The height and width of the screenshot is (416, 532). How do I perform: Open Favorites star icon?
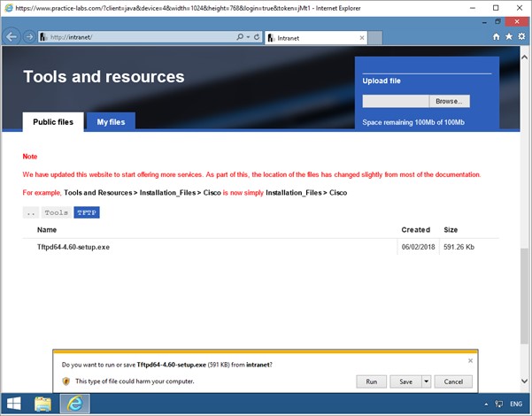click(x=509, y=36)
